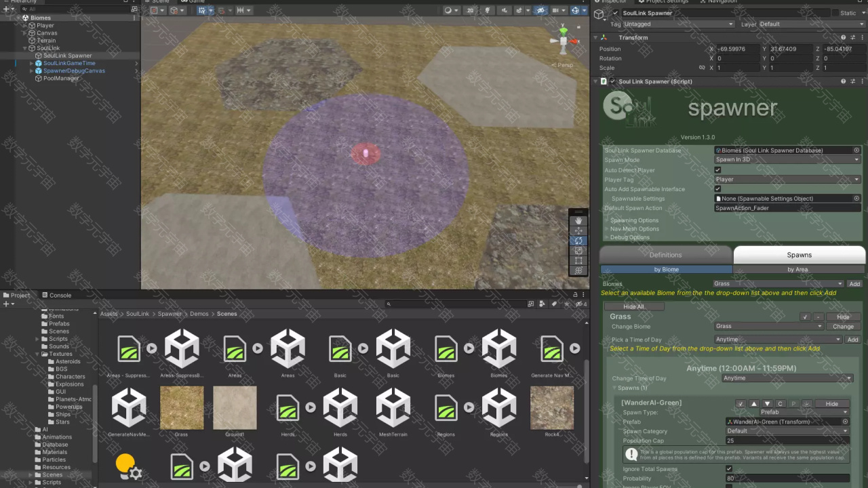Image resolution: width=868 pixels, height=488 pixels.
Task: Click the snap increment icon in toolbar
Action: [x=240, y=10]
